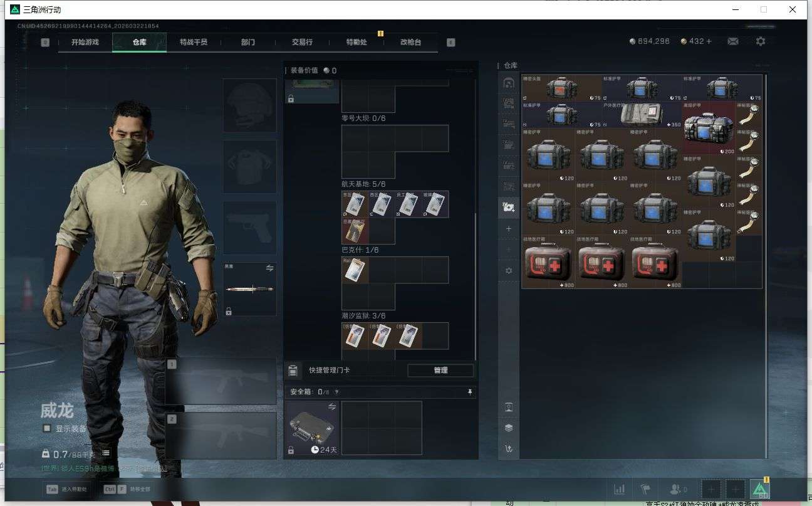Select secondary weapon slot 2
812x506 pixels.
221,436
